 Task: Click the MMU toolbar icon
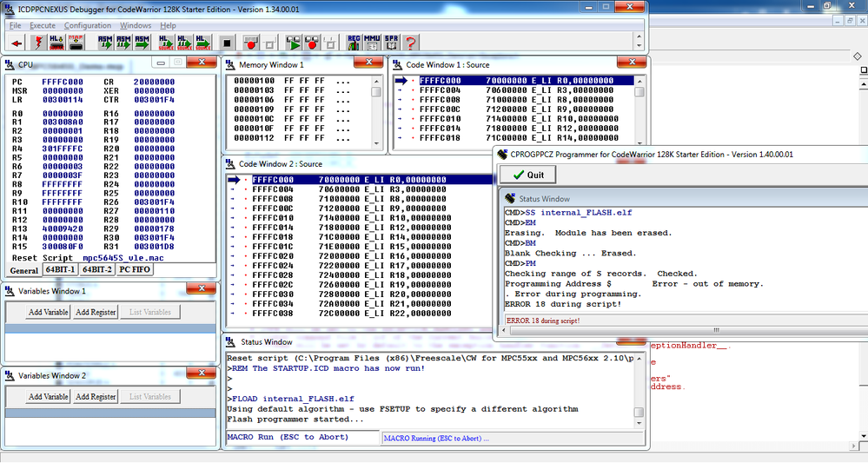pos(372,43)
